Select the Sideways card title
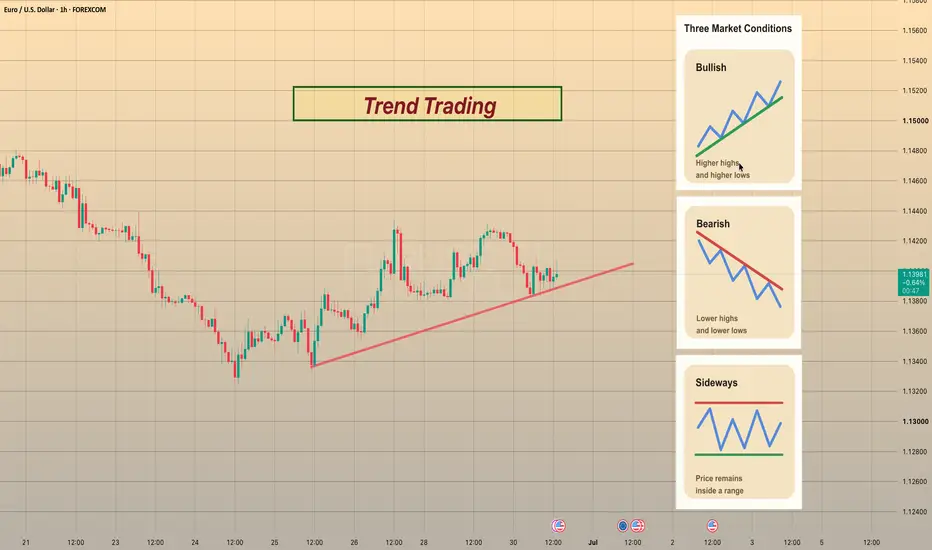Image resolution: width=932 pixels, height=550 pixels. click(716, 383)
